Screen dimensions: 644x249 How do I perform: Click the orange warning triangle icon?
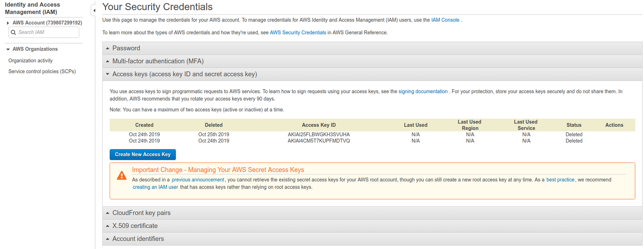[122, 176]
